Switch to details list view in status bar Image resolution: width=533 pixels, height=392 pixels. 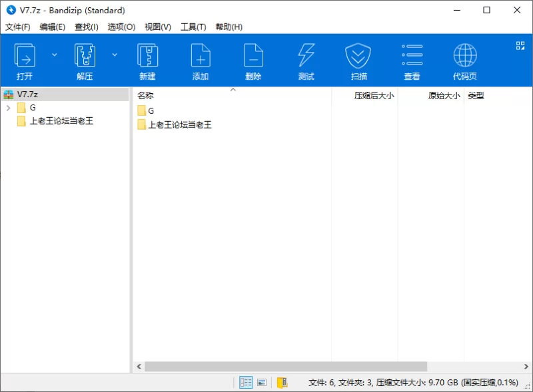[x=246, y=383]
